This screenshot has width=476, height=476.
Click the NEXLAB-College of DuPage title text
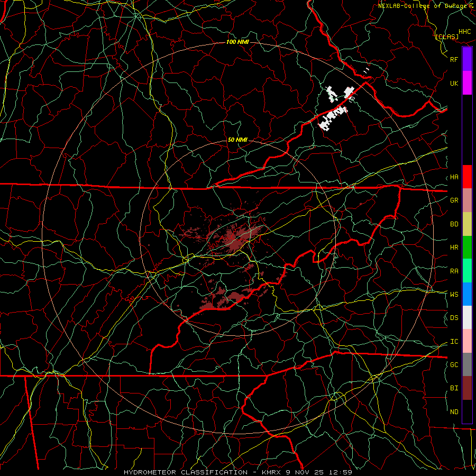[x=422, y=6]
